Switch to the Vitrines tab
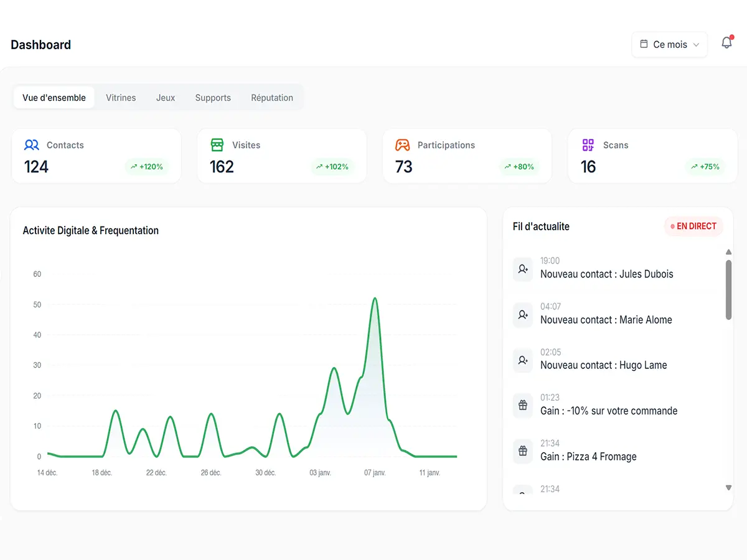 [120, 98]
